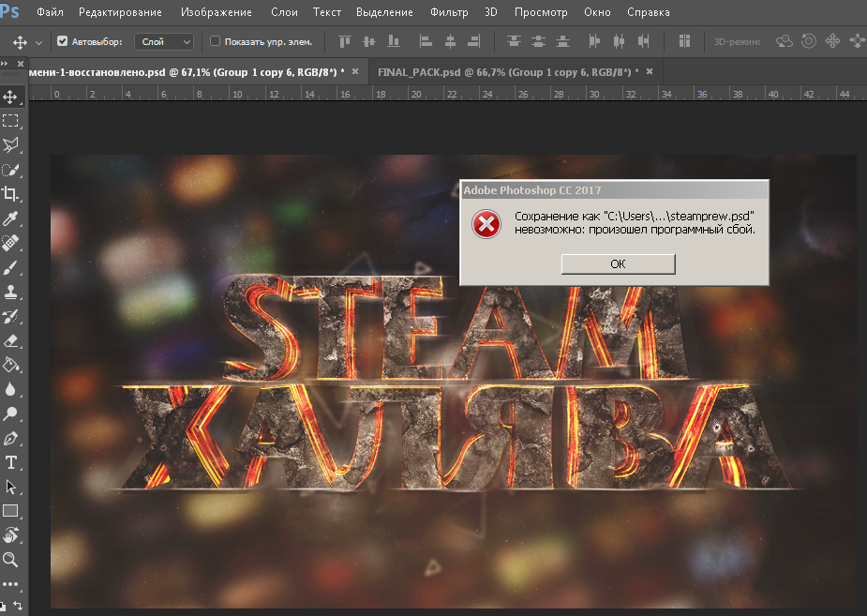Click Distribute vertical centers icon
The image size is (867, 616).
pyautogui.click(x=538, y=41)
